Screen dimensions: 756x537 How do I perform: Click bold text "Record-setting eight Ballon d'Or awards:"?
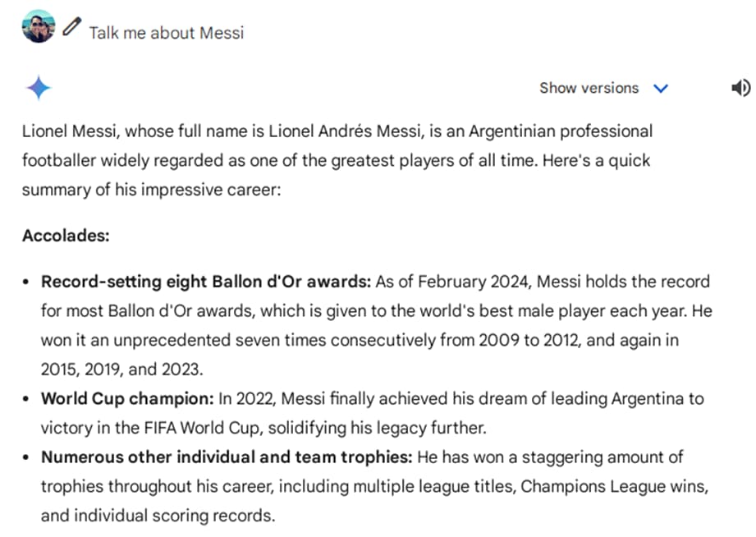pos(206,282)
